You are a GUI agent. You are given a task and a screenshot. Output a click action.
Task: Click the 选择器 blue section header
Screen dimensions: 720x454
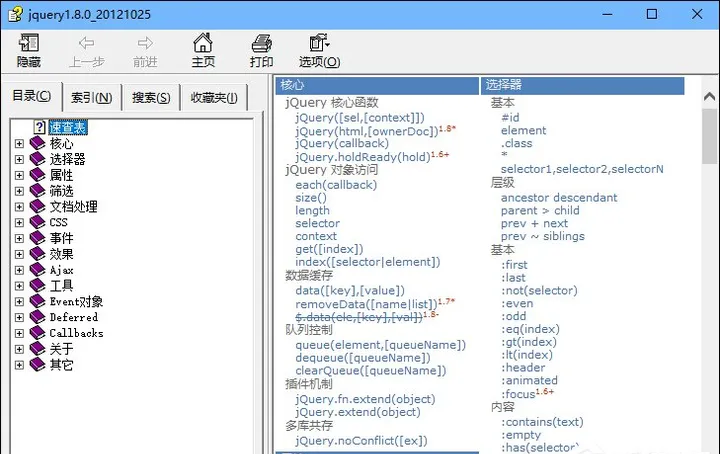[583, 85]
